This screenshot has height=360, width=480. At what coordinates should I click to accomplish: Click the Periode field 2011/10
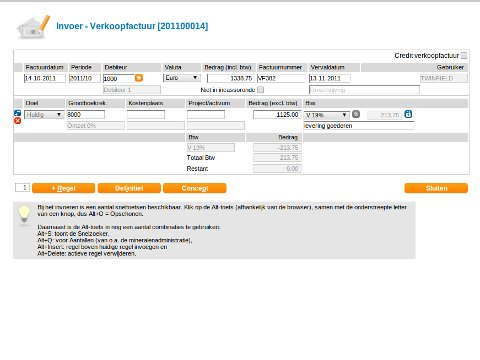point(85,78)
